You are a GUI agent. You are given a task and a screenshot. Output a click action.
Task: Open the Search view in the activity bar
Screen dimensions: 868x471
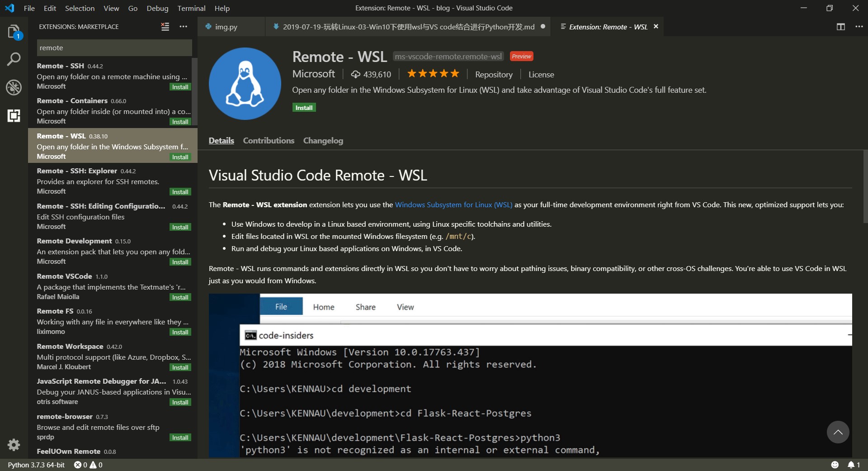[x=14, y=59]
